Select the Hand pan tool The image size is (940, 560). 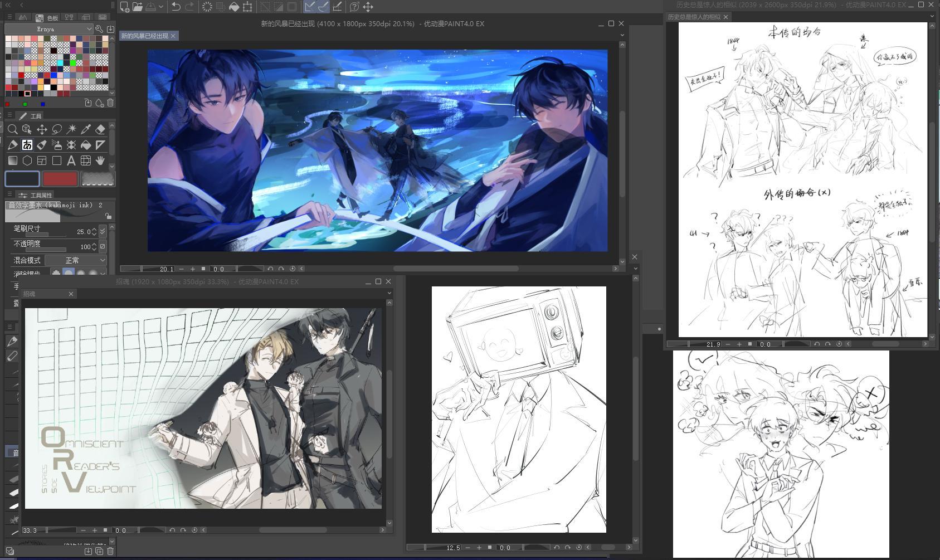point(100,160)
